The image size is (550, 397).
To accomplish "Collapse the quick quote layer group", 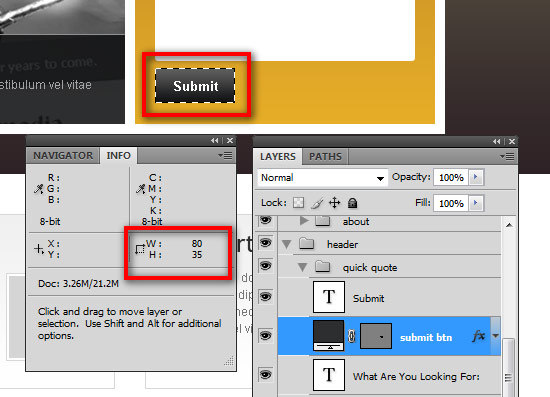I will 302,268.
